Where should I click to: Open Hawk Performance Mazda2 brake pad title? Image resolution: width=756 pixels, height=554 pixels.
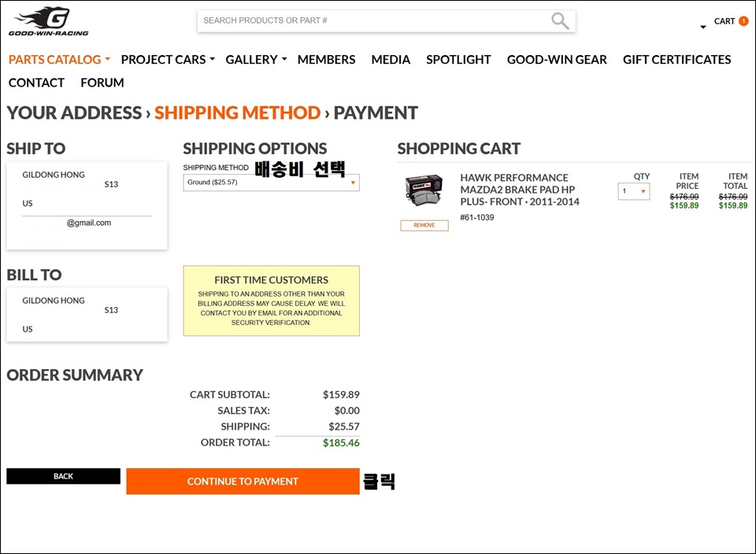click(x=519, y=190)
